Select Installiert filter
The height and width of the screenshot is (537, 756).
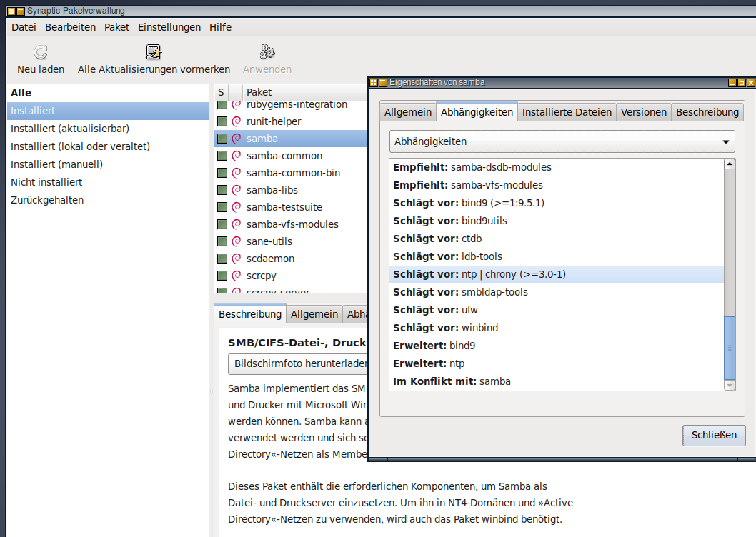point(109,111)
